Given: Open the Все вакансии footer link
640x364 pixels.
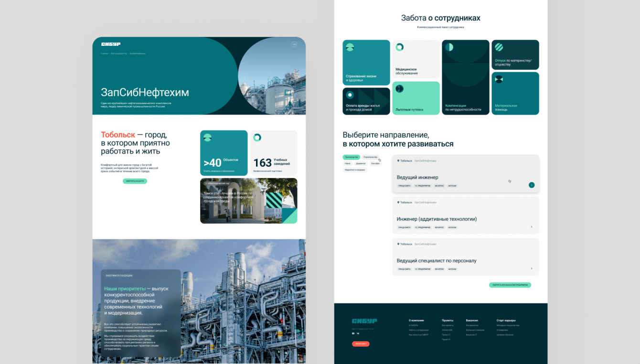Looking at the screenshot, I should tap(472, 325).
